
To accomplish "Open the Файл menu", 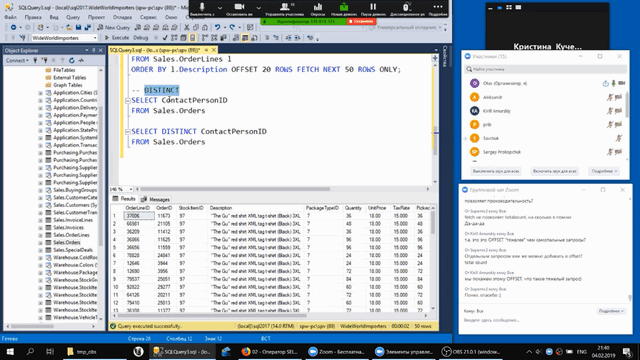I will [11, 17].
